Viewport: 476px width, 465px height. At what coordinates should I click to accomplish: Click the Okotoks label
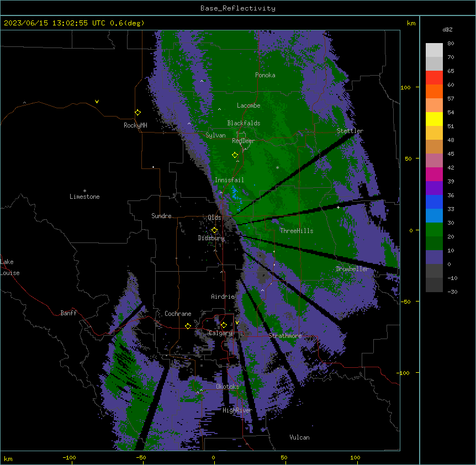228,387
